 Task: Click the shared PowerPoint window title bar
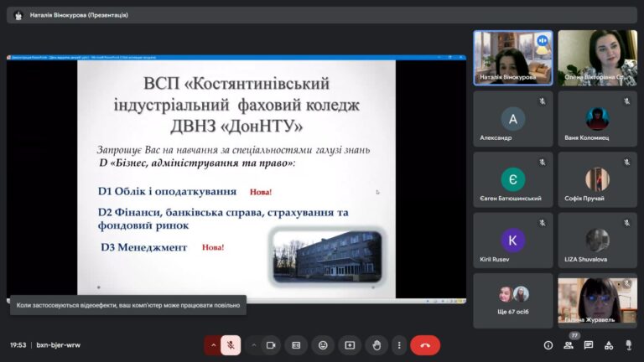(x=236, y=58)
